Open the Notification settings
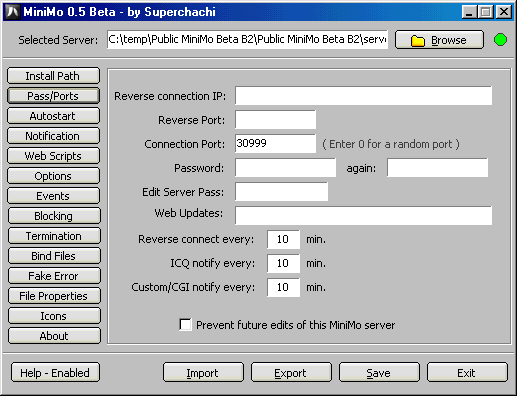The width and height of the screenshot is (517, 396). (x=53, y=136)
